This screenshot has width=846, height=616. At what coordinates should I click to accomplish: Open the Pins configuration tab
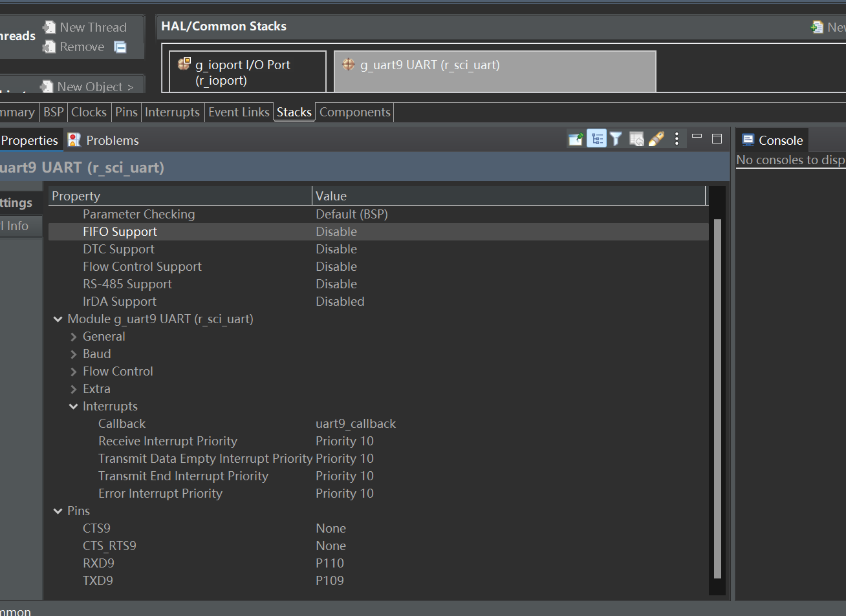tap(126, 112)
